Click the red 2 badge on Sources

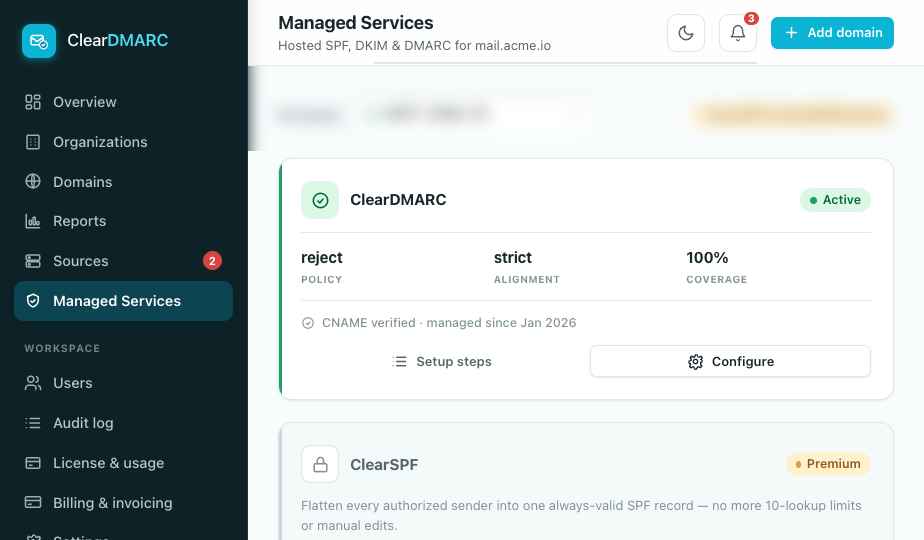212,261
